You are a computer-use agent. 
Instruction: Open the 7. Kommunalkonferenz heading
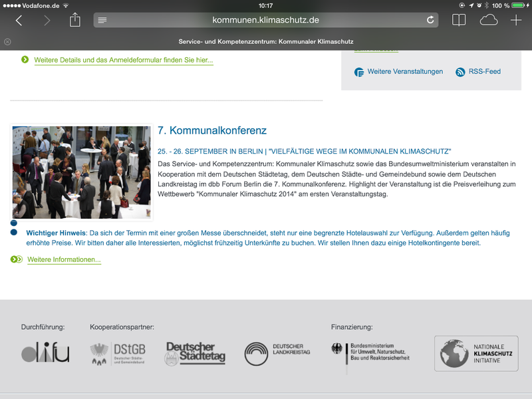[212, 130]
